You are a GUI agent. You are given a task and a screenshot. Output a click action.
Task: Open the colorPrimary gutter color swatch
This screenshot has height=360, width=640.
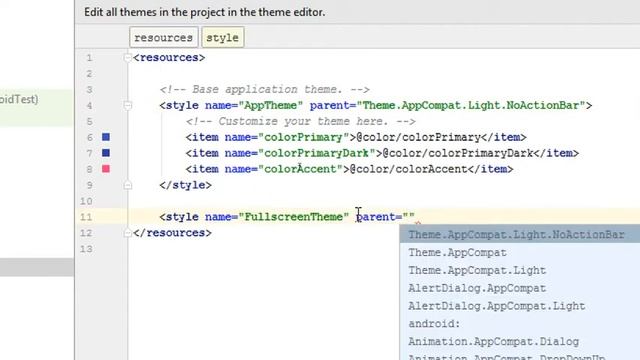[x=106, y=137]
